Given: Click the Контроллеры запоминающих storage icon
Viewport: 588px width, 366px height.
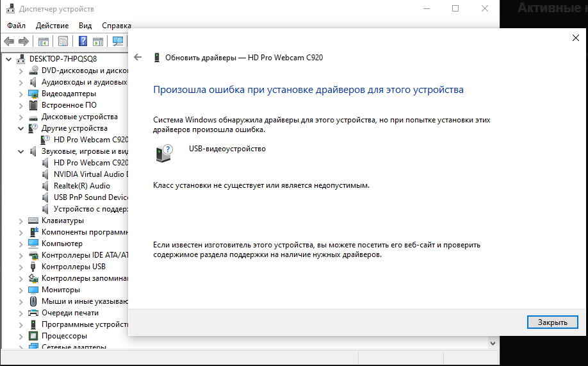Looking at the screenshot, I should pyautogui.click(x=33, y=278).
